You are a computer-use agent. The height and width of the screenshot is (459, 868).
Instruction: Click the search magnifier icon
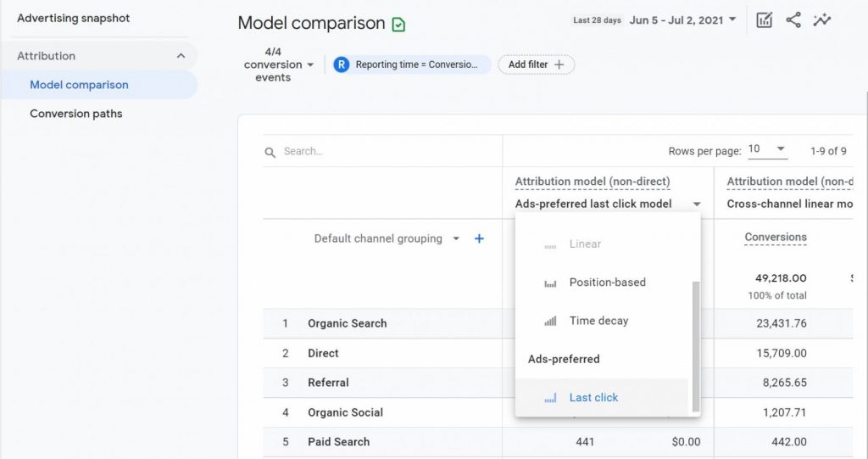270,152
